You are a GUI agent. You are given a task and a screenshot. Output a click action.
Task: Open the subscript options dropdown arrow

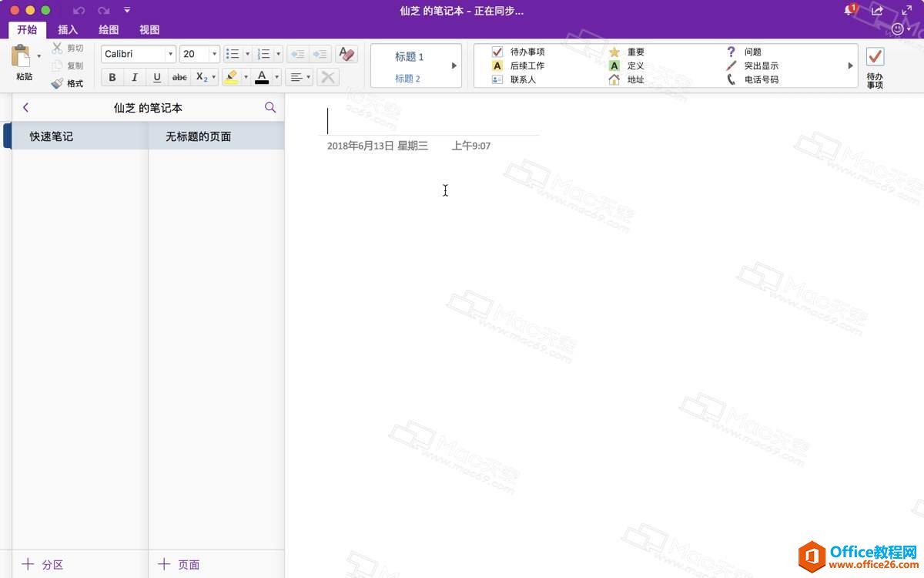pos(214,77)
